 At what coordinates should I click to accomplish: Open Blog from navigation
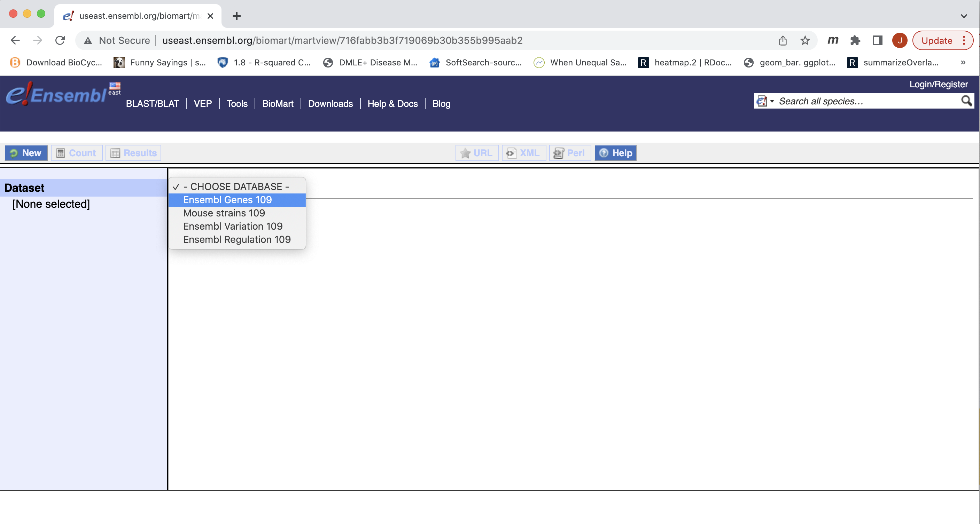tap(441, 104)
